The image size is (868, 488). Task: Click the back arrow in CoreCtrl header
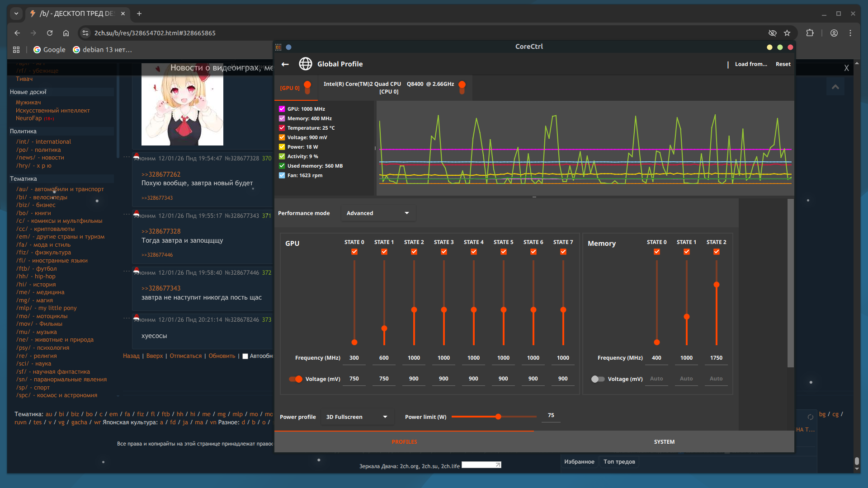click(x=285, y=64)
